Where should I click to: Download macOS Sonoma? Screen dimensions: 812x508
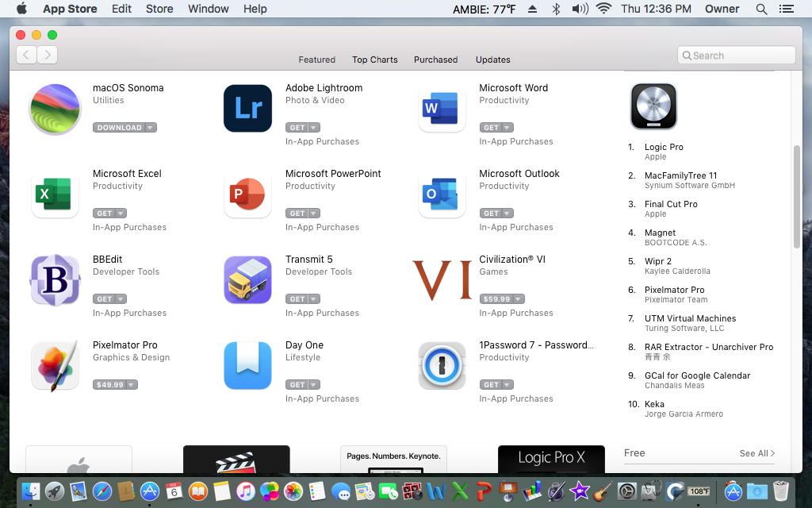119,128
